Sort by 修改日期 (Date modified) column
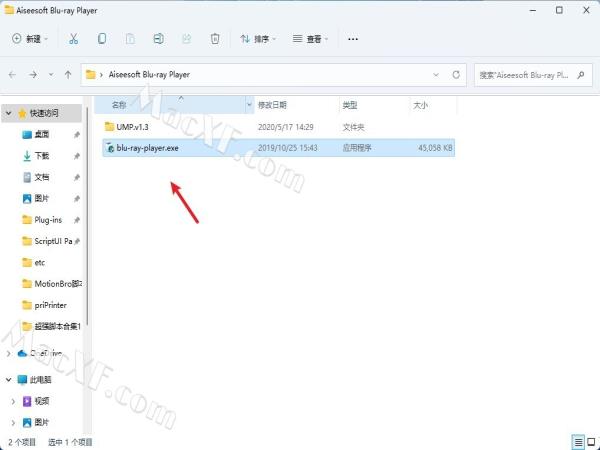600x450 pixels. coord(272,105)
